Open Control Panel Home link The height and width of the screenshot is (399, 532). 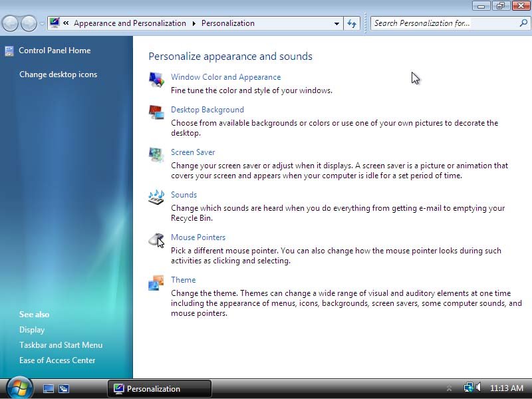[55, 51]
